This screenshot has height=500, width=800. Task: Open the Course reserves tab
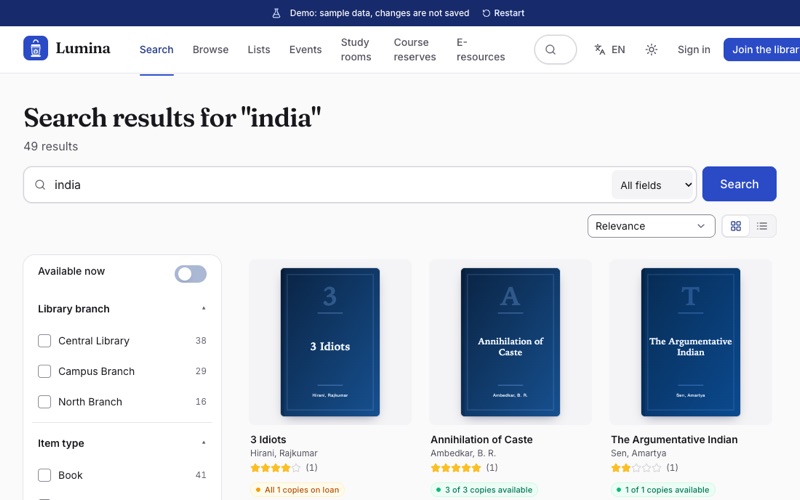(415, 49)
